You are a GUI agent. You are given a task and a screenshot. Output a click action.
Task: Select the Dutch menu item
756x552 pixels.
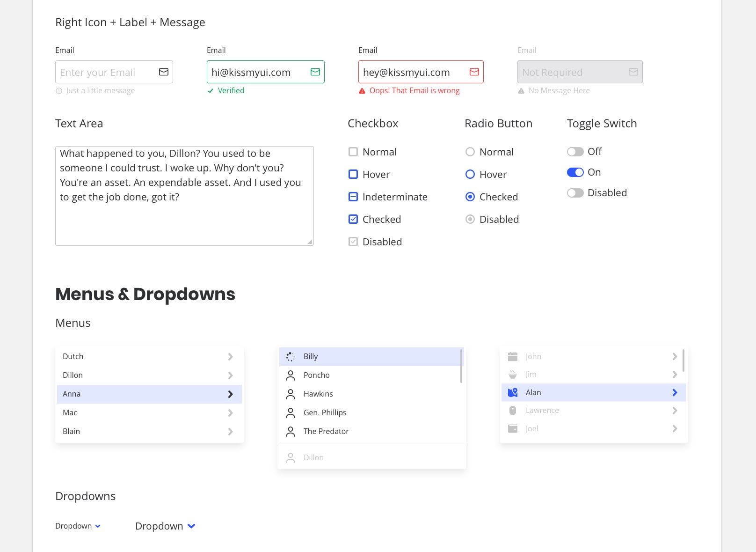click(149, 357)
